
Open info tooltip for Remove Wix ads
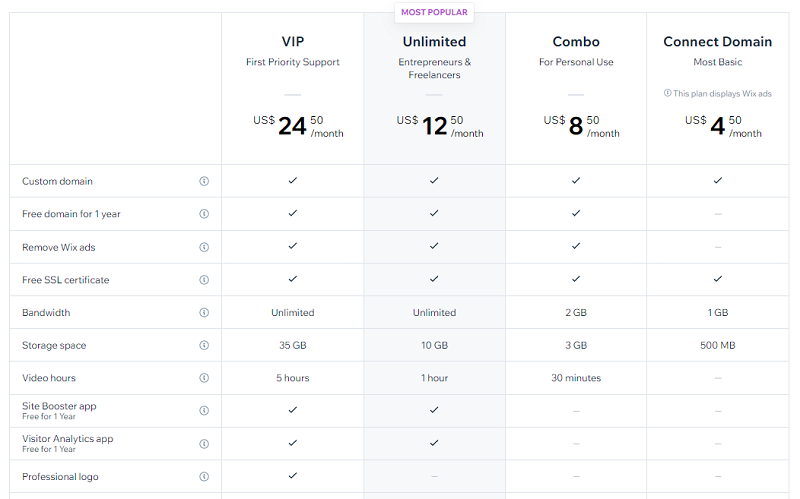pos(204,247)
